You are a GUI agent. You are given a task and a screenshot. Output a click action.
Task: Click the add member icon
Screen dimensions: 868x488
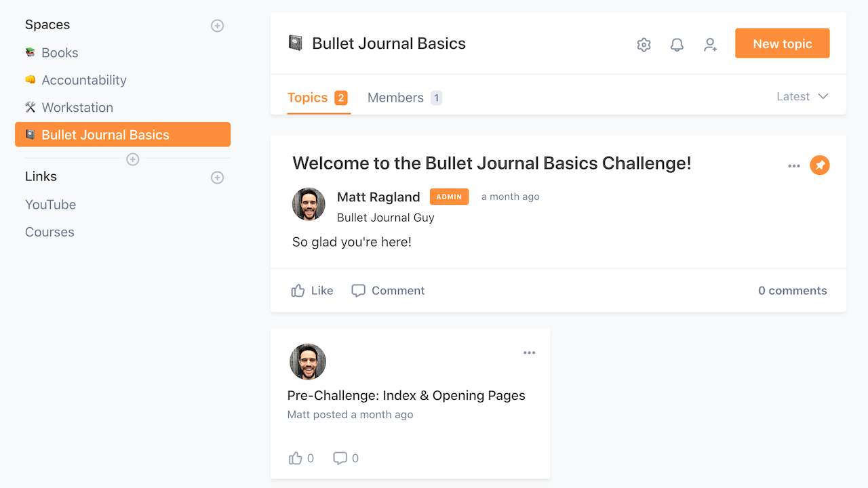(x=710, y=45)
